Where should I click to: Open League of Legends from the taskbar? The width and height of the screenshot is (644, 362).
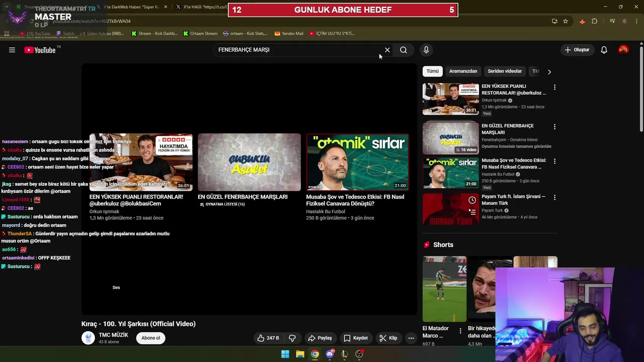(344, 354)
